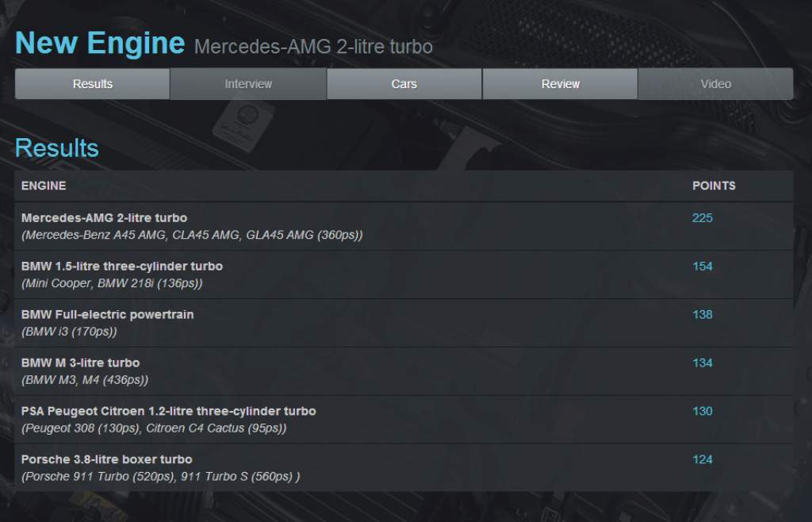The width and height of the screenshot is (812, 522).
Task: Select the Cars tab
Action: click(404, 84)
